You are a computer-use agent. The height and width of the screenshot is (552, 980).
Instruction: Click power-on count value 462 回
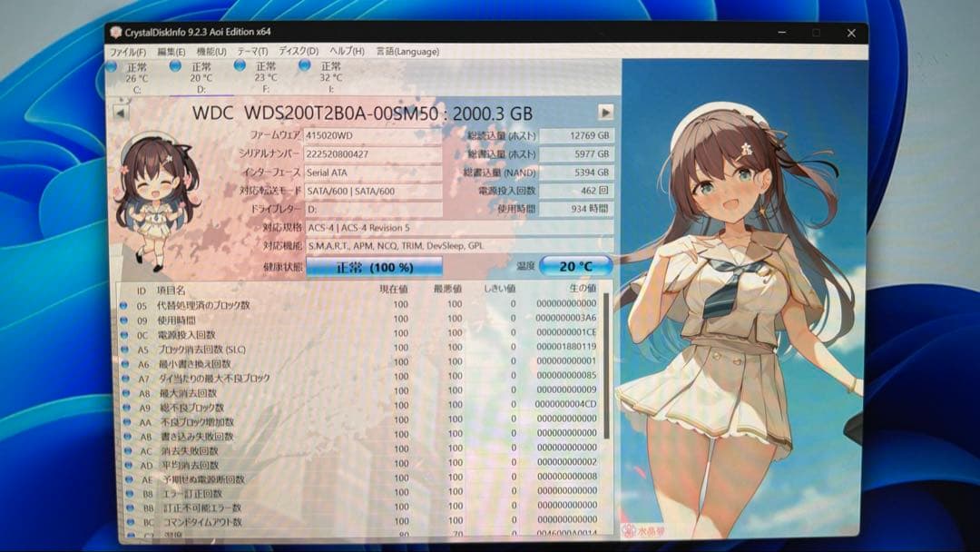pyautogui.click(x=576, y=190)
